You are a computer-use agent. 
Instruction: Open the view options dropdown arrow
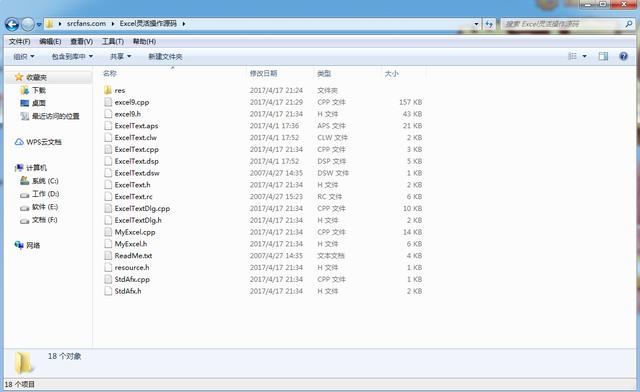click(584, 56)
